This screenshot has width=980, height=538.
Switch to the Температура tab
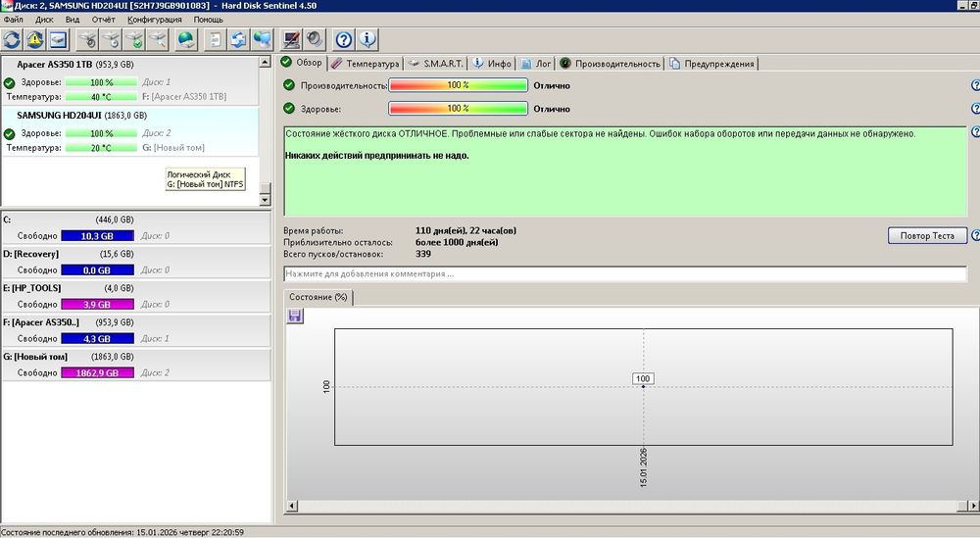[366, 64]
